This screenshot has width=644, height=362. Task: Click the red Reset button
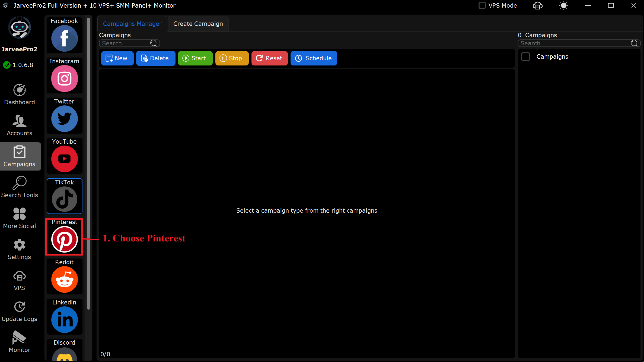coord(270,58)
